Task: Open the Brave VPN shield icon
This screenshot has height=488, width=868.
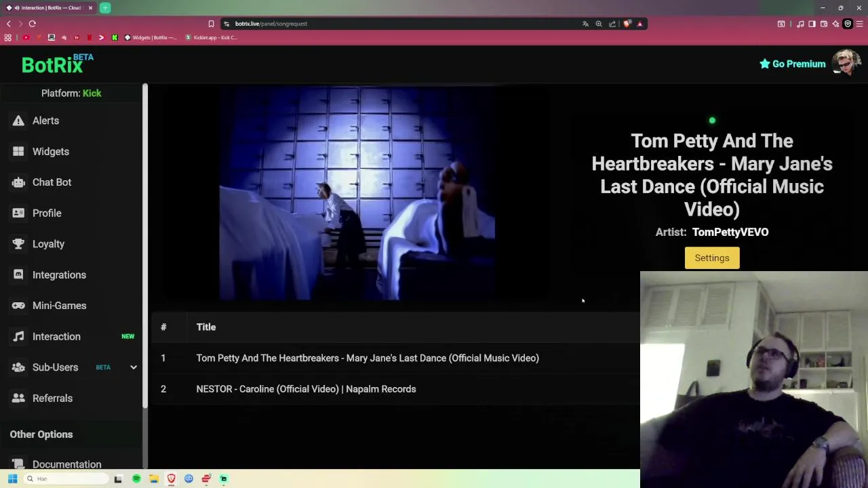Action: [847, 24]
